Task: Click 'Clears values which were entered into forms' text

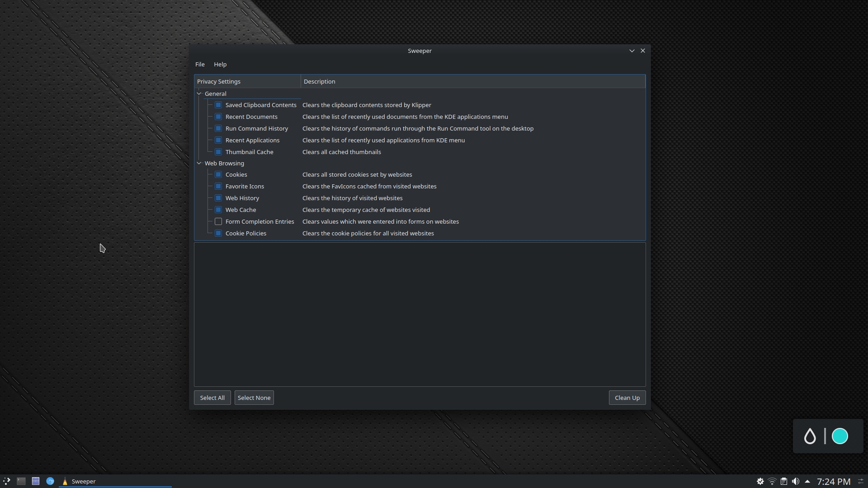Action: [381, 221]
